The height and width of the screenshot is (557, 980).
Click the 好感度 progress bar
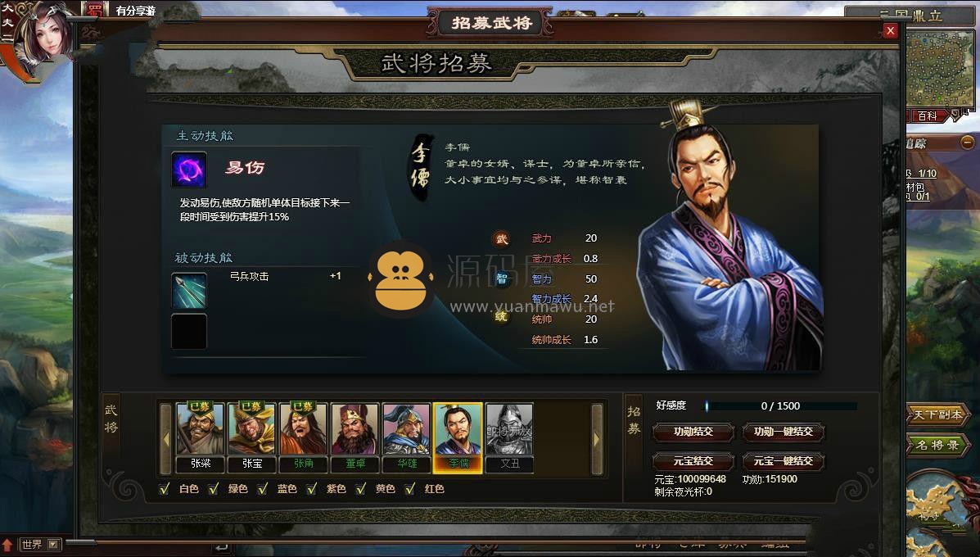point(781,405)
